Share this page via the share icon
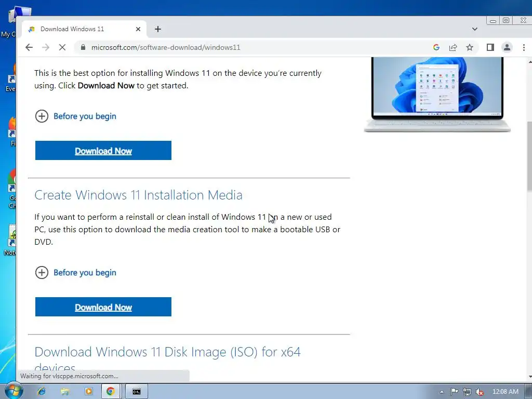The image size is (532, 399). pos(453,47)
